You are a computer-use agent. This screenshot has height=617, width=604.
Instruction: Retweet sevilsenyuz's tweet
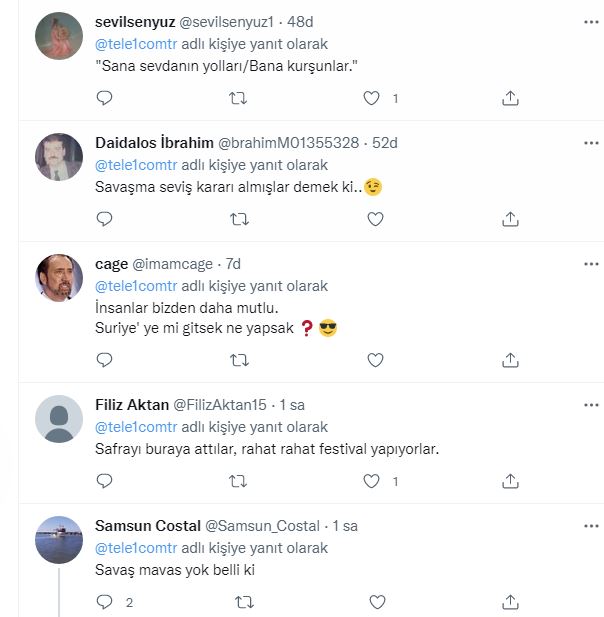[239, 97]
